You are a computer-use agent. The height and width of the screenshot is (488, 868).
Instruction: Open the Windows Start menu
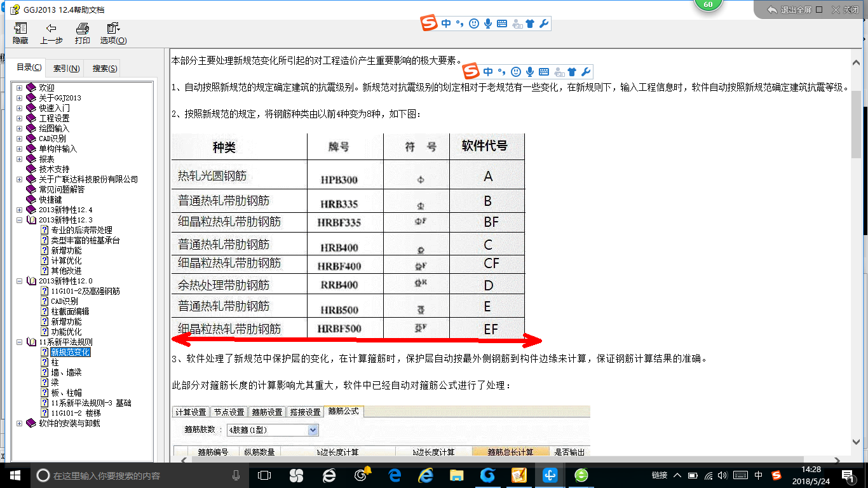click(x=15, y=475)
